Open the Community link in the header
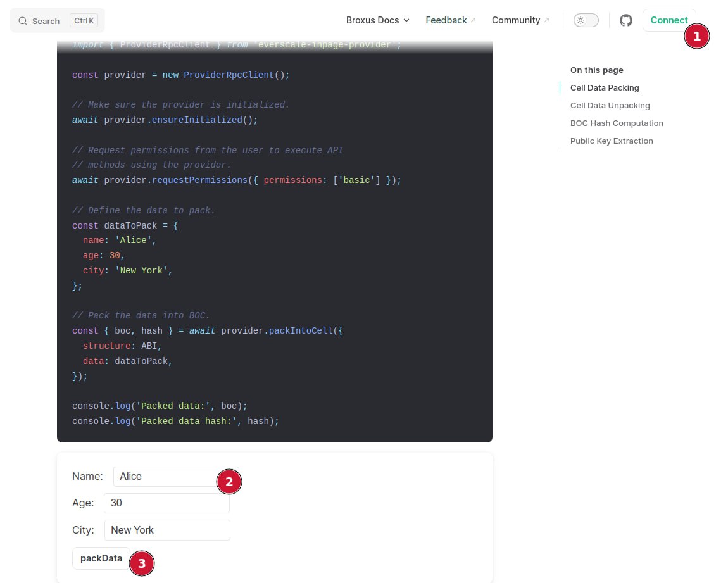The height and width of the screenshot is (583, 728). pyautogui.click(x=516, y=20)
